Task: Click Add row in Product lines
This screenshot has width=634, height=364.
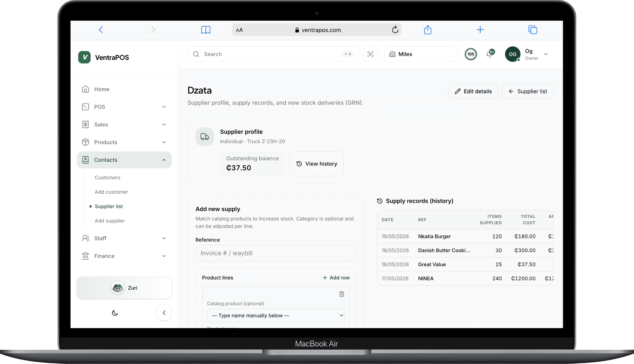Action: (336, 278)
